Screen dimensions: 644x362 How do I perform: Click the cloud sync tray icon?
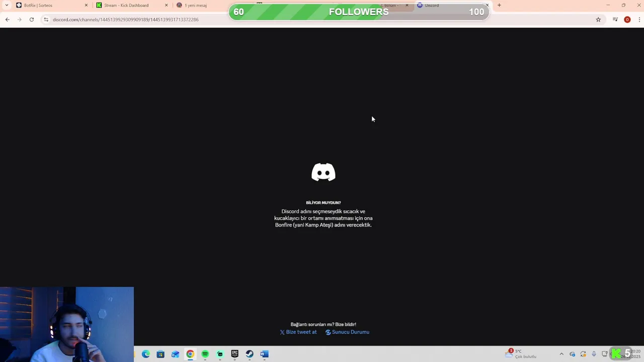pos(573,354)
